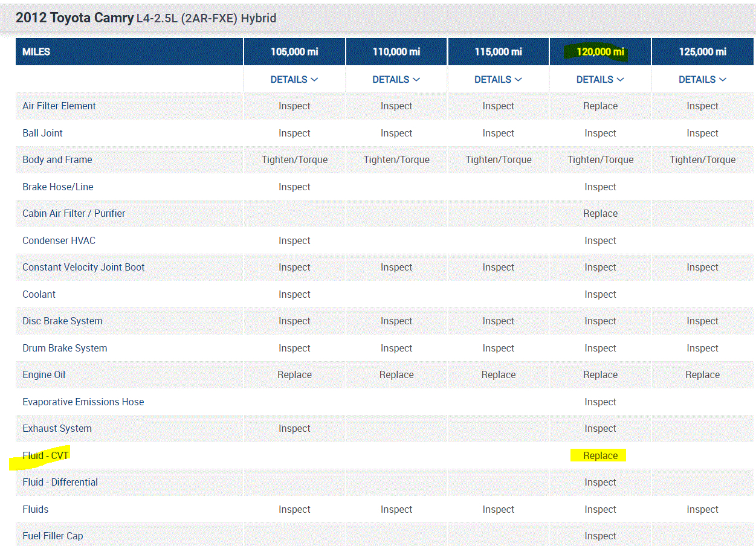Viewport: 756px width, 546px height.
Task: Select the Exhaust System row label
Action: (x=57, y=428)
